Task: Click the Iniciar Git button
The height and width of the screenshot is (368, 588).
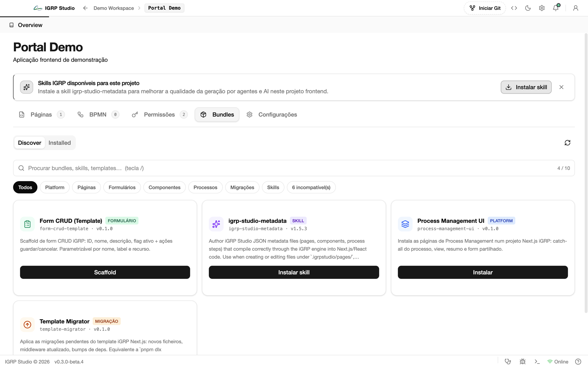Action: tap(485, 8)
